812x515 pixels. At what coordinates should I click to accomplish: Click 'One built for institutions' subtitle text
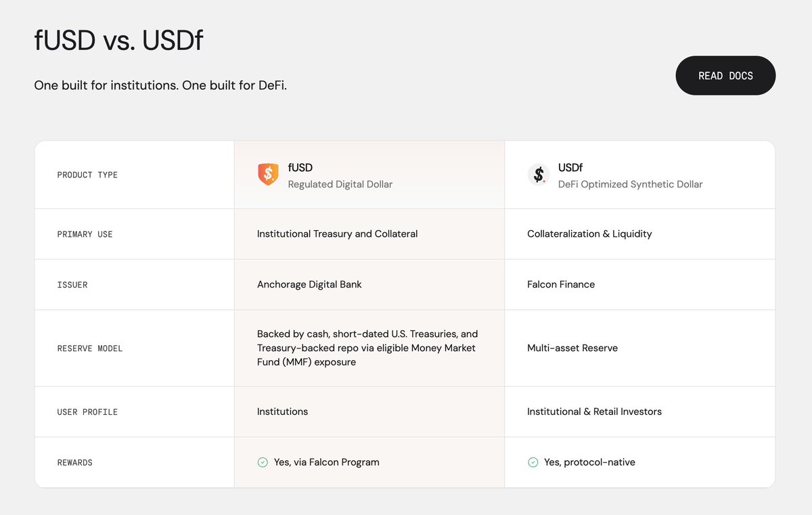coord(160,86)
